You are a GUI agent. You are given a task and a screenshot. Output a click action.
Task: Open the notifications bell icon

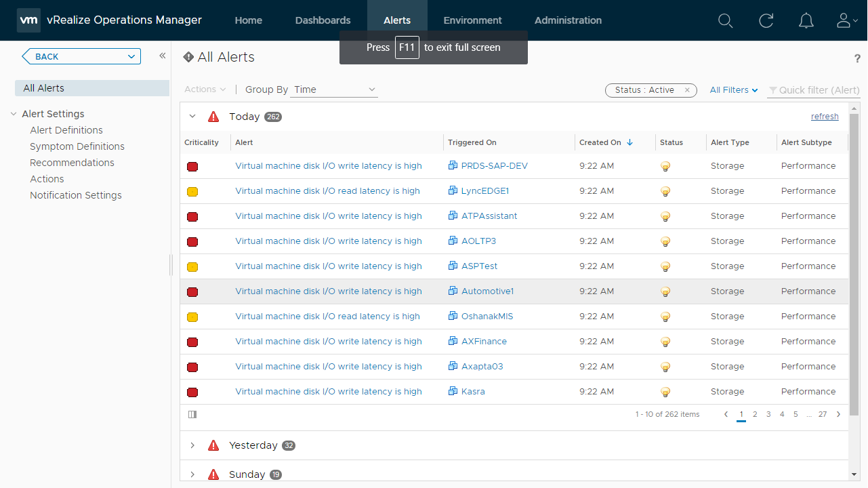point(806,21)
